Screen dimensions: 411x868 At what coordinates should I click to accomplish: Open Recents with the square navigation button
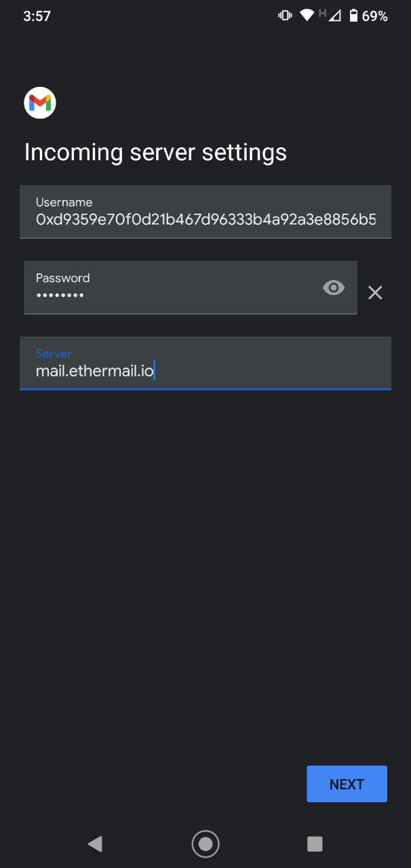pos(314,844)
